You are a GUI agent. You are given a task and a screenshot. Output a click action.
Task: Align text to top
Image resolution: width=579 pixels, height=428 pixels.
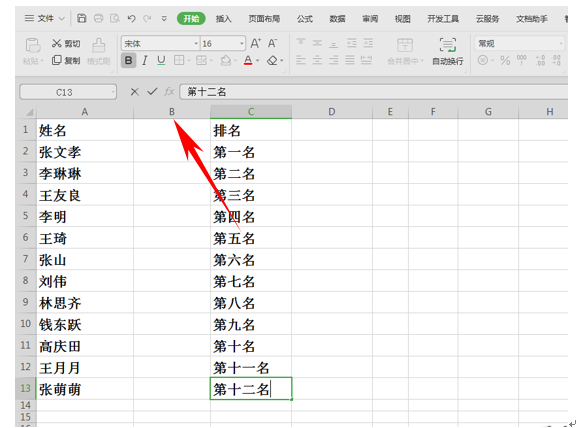click(301, 43)
